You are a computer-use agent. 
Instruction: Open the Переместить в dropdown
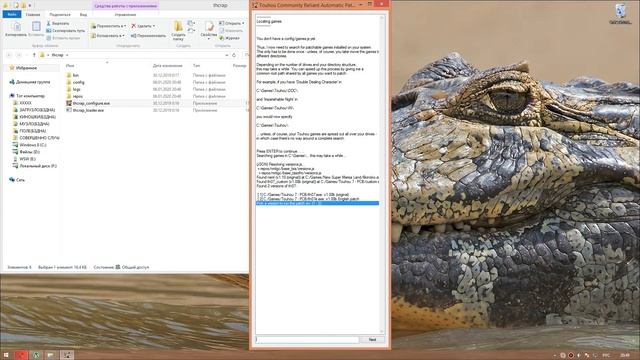click(108, 26)
